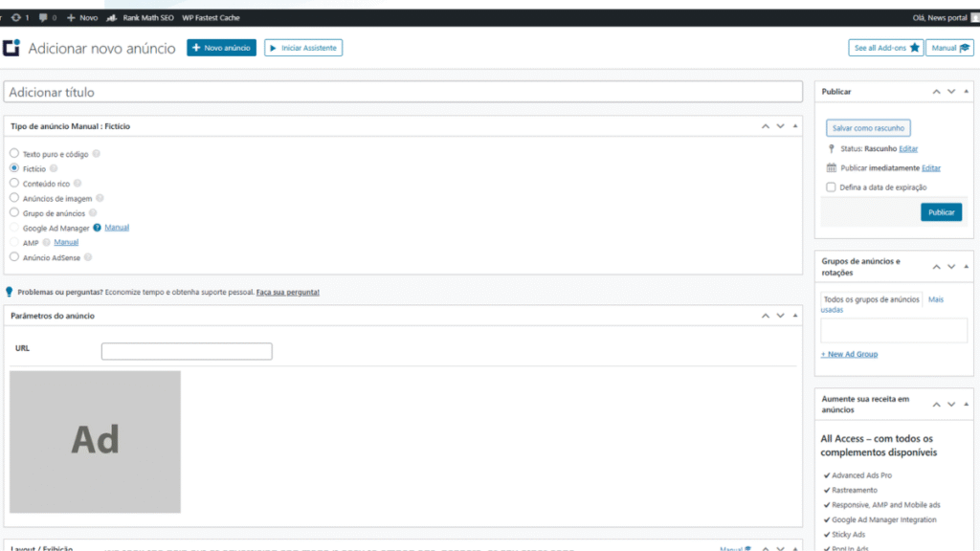Click the Publicar button

(942, 212)
